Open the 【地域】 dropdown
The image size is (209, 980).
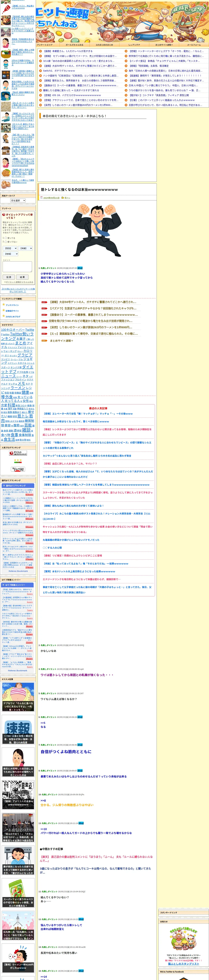(10, 254)
